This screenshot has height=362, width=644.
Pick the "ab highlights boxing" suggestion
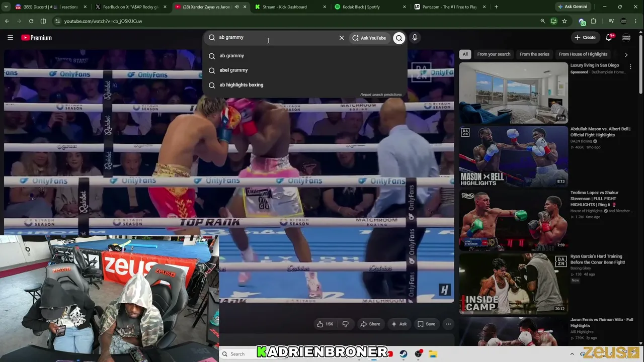pos(304,85)
